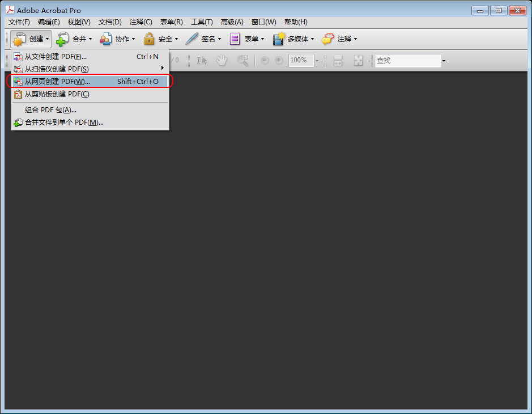The width and height of the screenshot is (532, 414).
Task: Expand the 注释 toolbar dropdown arrow
Action: (356, 39)
